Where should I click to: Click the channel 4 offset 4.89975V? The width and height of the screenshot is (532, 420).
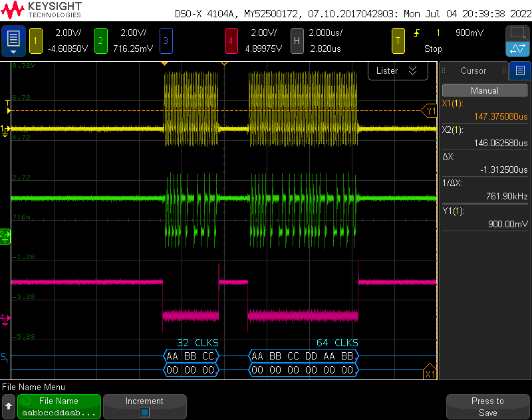pos(263,49)
